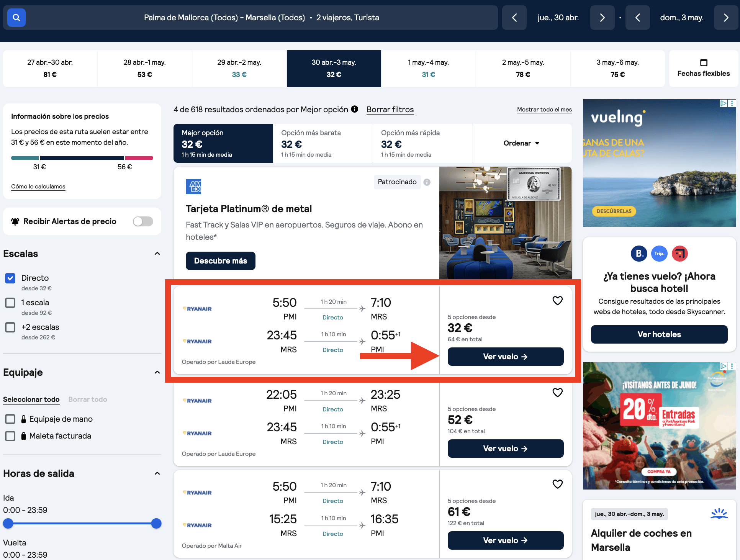Viewport: 740px width, 560px height.
Task: Check the 1 escala checkbox
Action: point(10,303)
